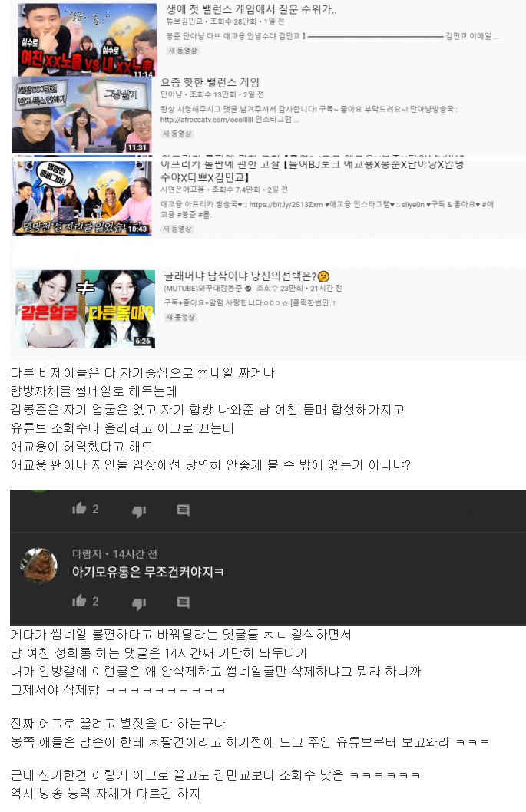The width and height of the screenshot is (526, 812).
Task: Click the upper comment's reply icon
Action: click(183, 510)
